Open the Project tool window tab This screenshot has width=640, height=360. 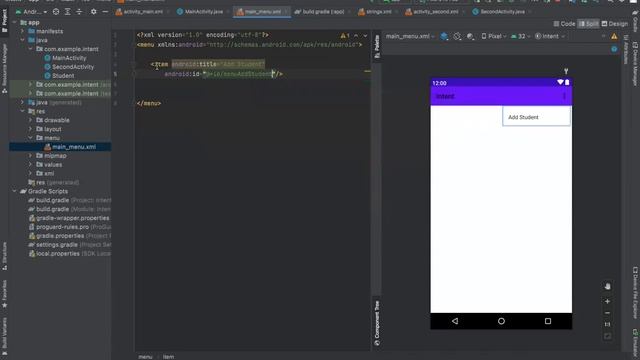tap(4, 20)
